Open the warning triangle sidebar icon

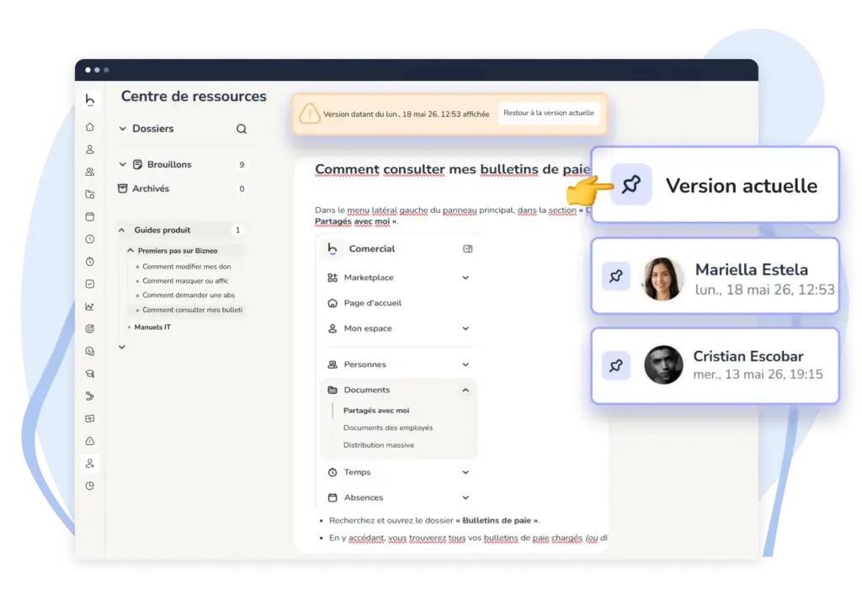coord(89,441)
